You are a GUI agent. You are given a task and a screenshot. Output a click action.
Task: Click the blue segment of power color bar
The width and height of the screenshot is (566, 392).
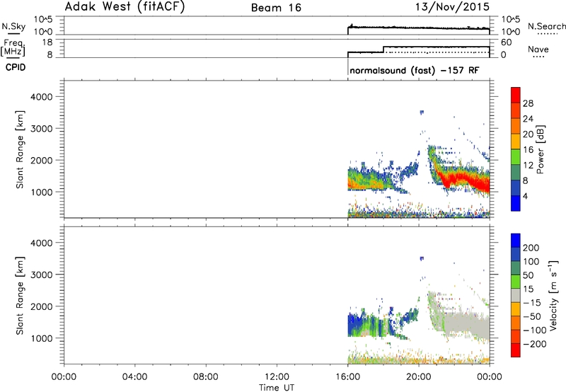516,203
